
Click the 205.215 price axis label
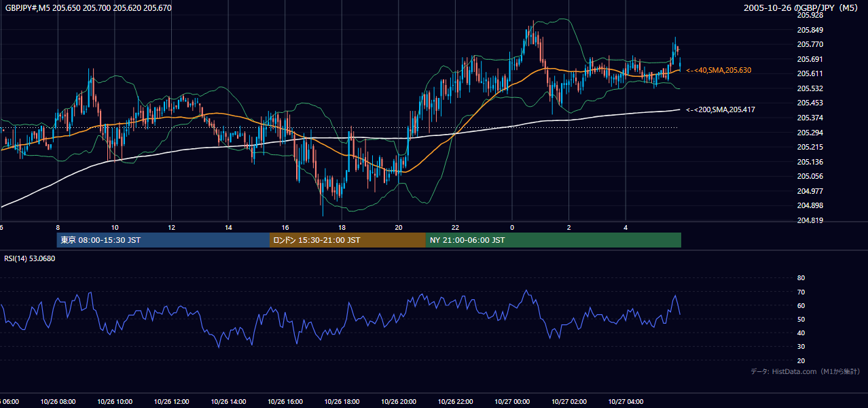[810, 147]
